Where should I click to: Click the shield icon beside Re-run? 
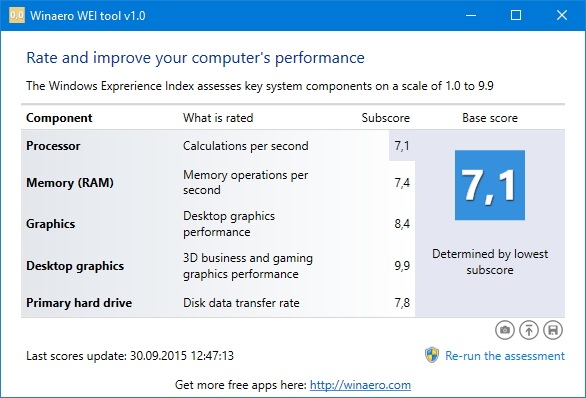point(432,355)
